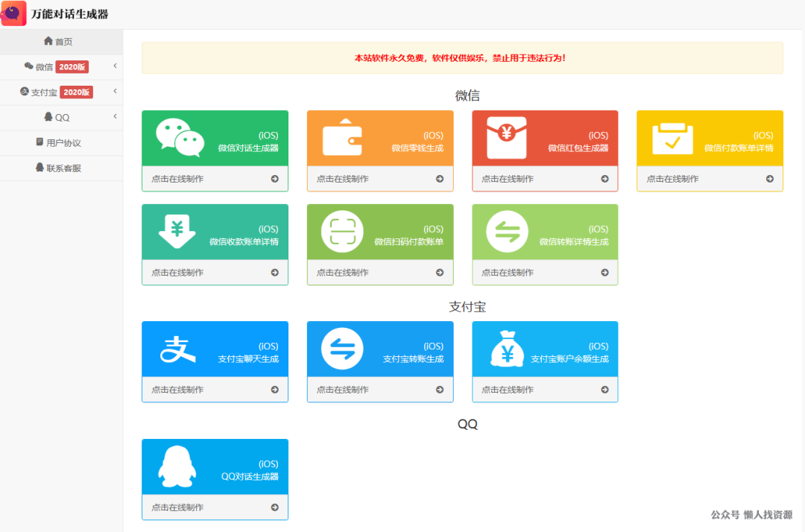Open the 用户协议 sidebar item

pos(61,142)
